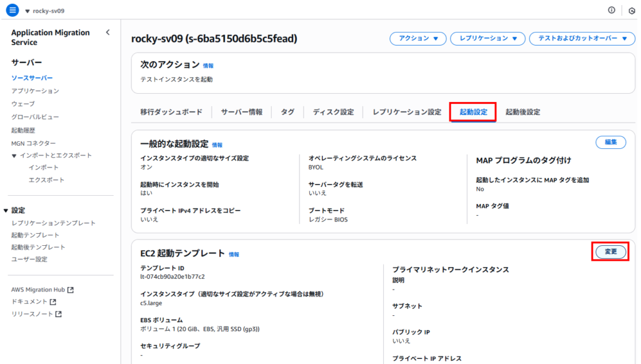Screen dimensions: 641x364
Task: Click the Application Migration Service sidebar title
Action: point(50,37)
